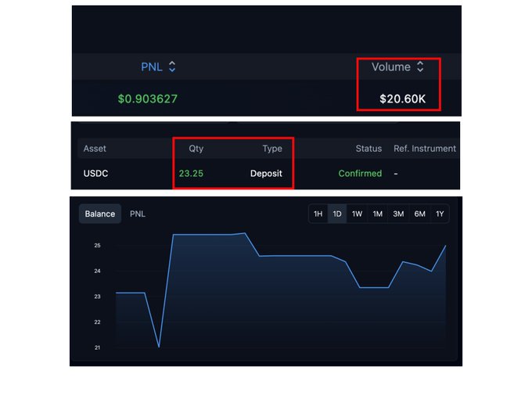Click the 23 label on chart axis
The height and width of the screenshot is (399, 532).
tap(97, 297)
